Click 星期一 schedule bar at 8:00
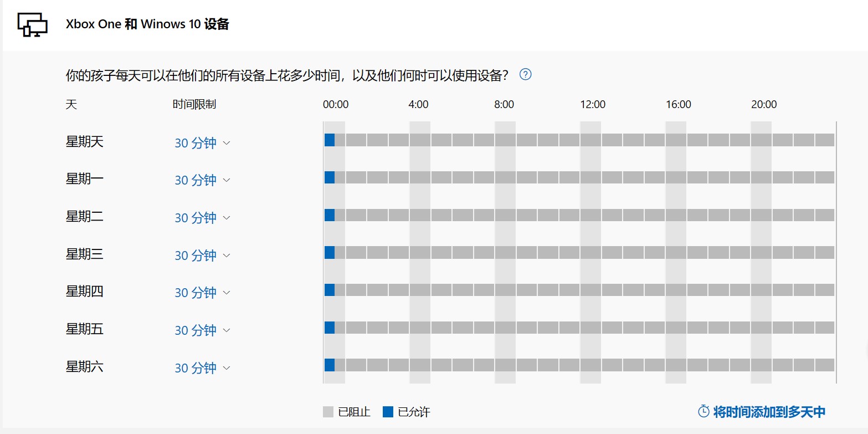868x434 pixels. click(x=506, y=177)
